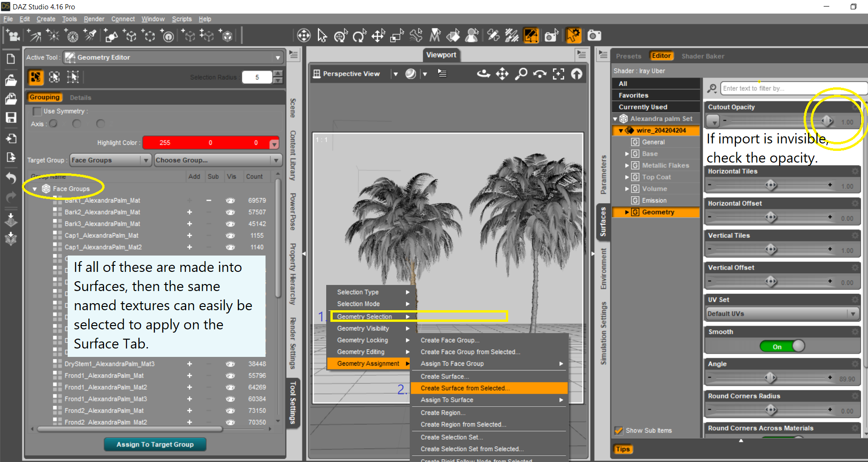Image resolution: width=868 pixels, height=462 pixels.
Task: Open the Active Tool Geometry Editor dropdown
Action: (x=278, y=57)
